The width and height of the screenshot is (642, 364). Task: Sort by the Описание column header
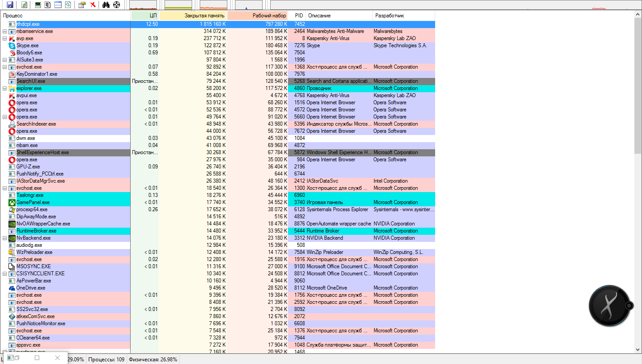(x=339, y=16)
